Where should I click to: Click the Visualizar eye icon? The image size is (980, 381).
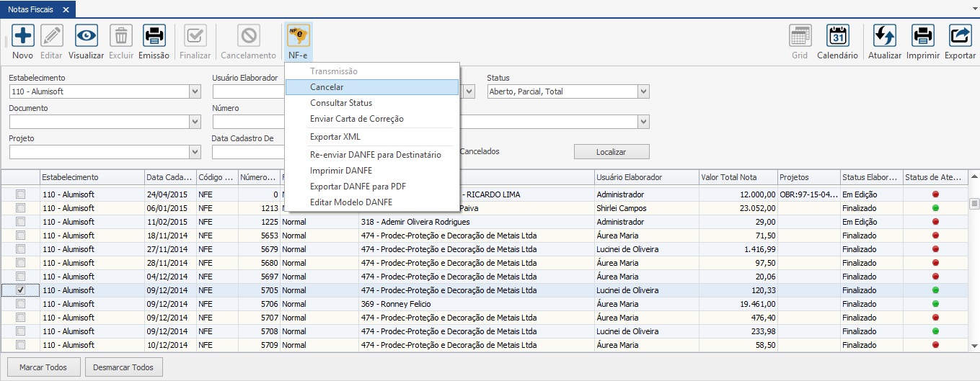point(86,35)
